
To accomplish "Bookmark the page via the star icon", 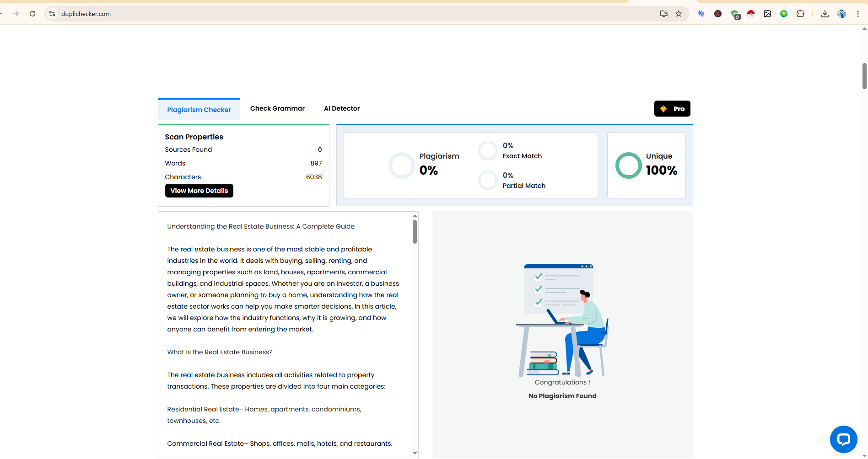I will (679, 14).
